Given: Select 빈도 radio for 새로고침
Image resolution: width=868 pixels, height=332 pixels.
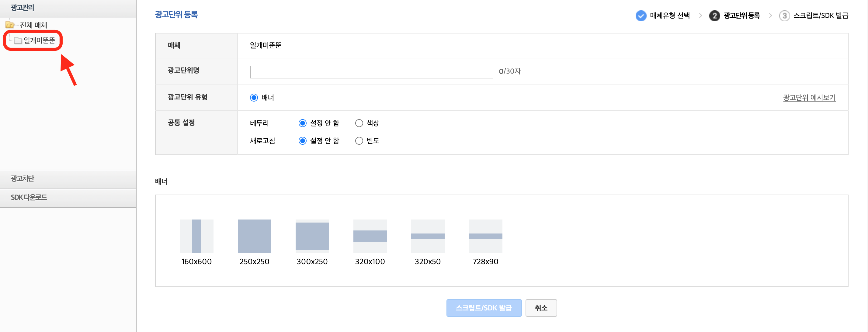Looking at the screenshot, I should 359,141.
